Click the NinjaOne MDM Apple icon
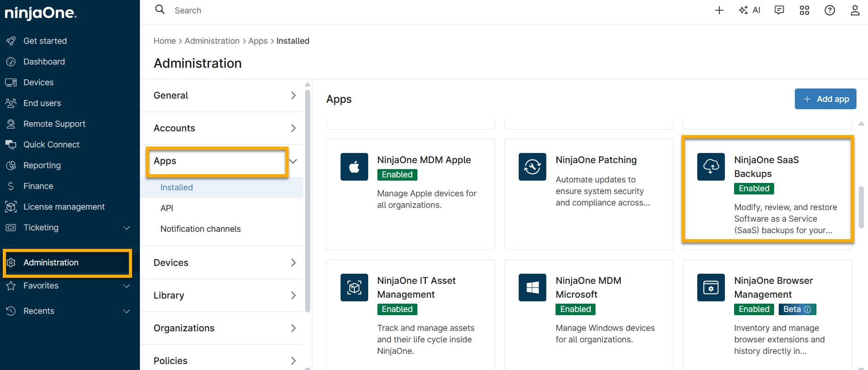This screenshot has height=370, width=868. (x=354, y=167)
